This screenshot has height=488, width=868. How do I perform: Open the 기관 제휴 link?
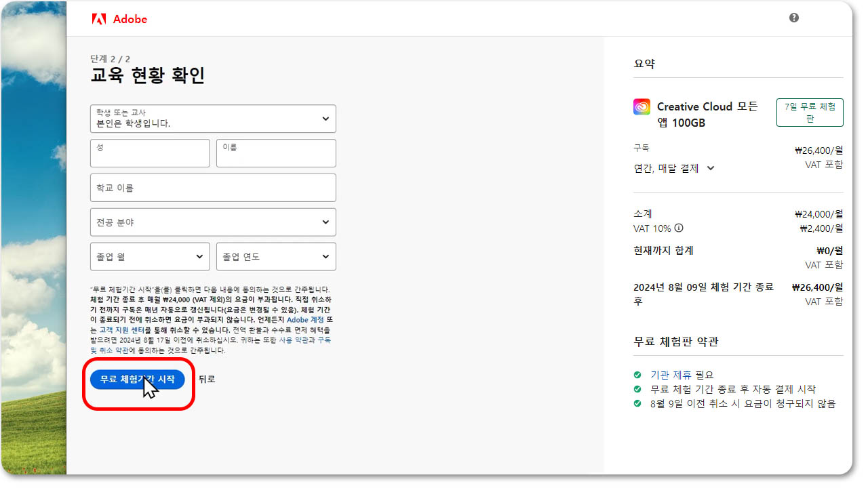671,375
